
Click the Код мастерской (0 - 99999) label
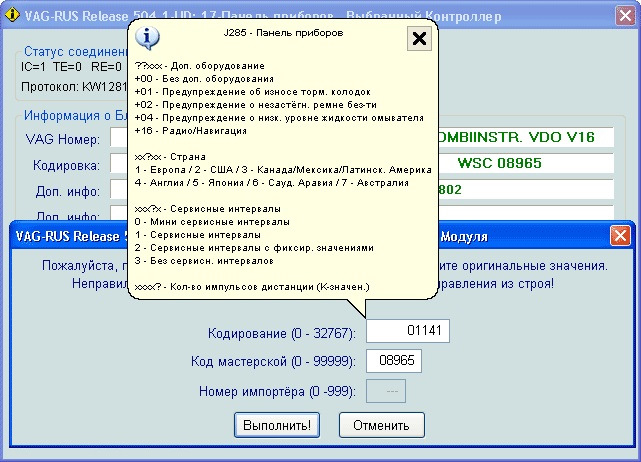pyautogui.click(x=273, y=361)
